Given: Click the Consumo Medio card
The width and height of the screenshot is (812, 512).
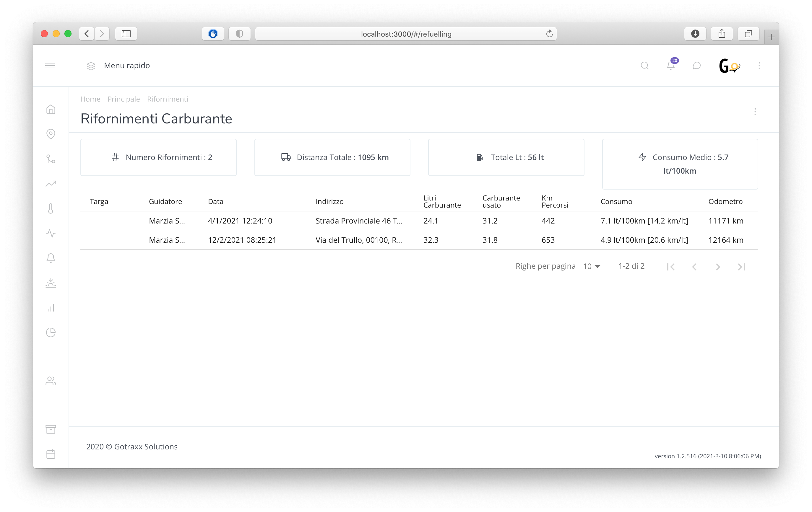Looking at the screenshot, I should [680, 164].
